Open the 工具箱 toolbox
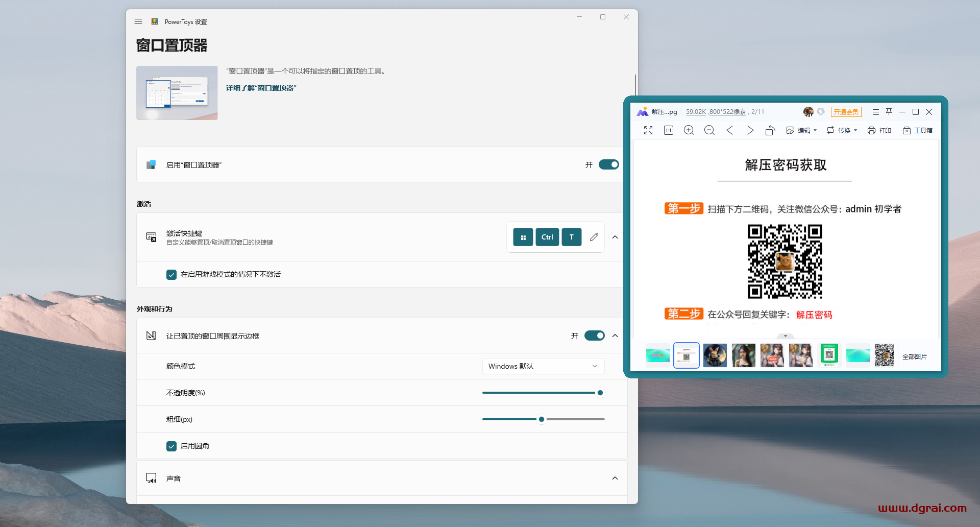 pyautogui.click(x=917, y=130)
